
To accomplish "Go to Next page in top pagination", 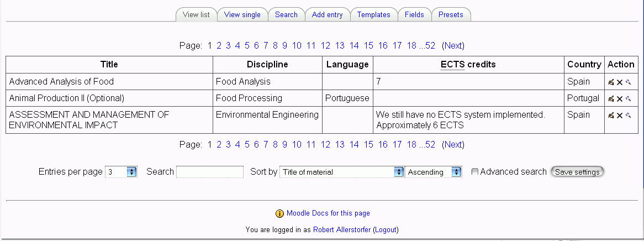I will (x=453, y=46).
